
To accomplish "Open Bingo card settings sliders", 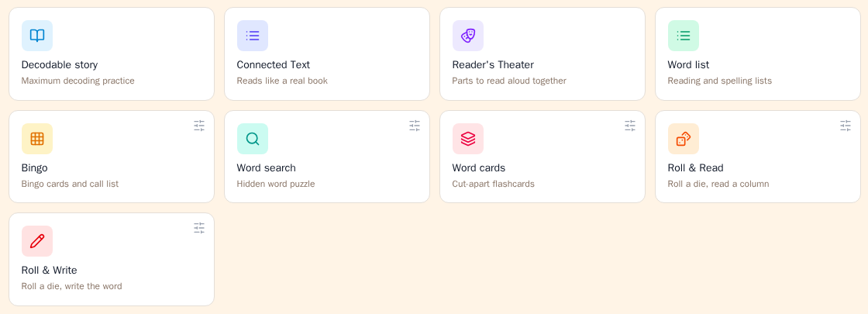I will pos(199,125).
